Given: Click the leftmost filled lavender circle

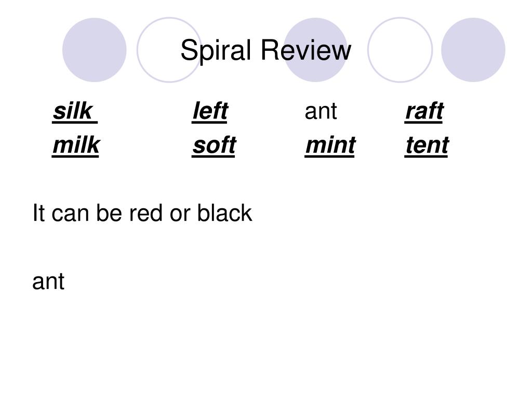Looking at the screenshot, I should (x=95, y=50).
